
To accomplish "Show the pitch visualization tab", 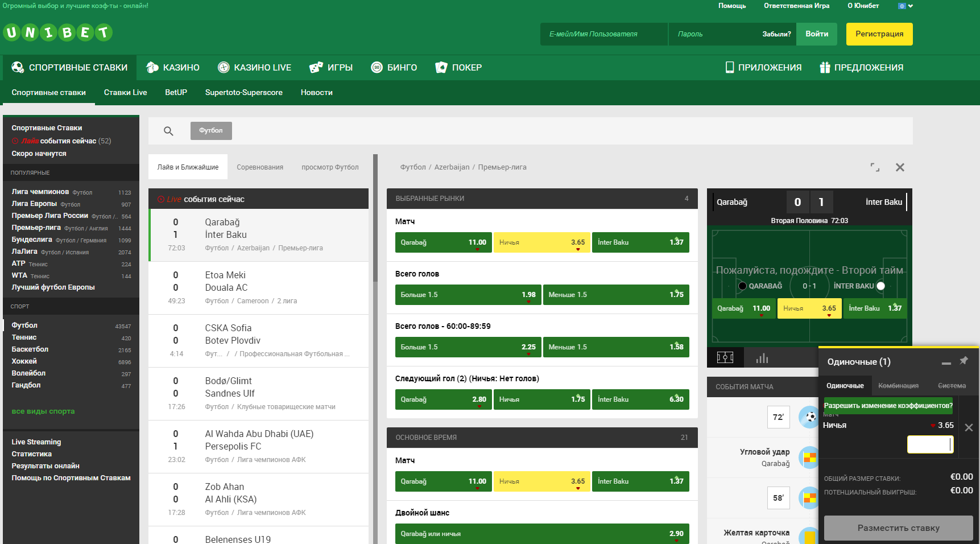I will coord(725,357).
